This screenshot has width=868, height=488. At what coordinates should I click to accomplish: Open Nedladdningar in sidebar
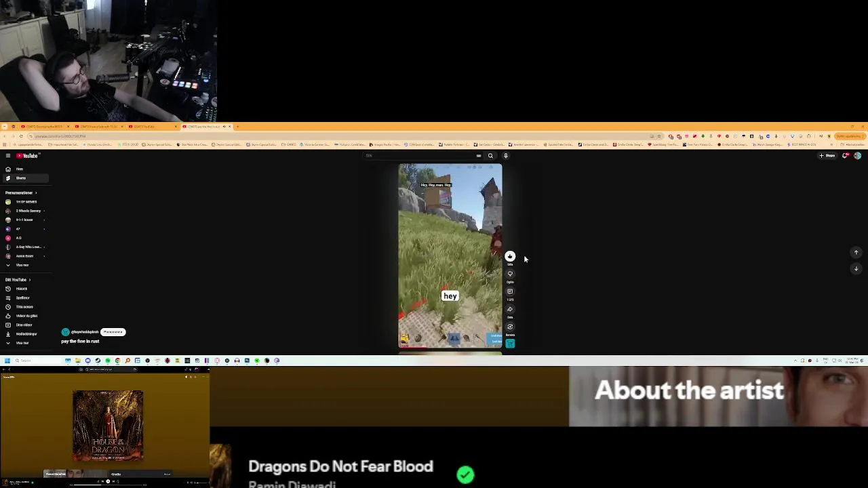[24, 333]
